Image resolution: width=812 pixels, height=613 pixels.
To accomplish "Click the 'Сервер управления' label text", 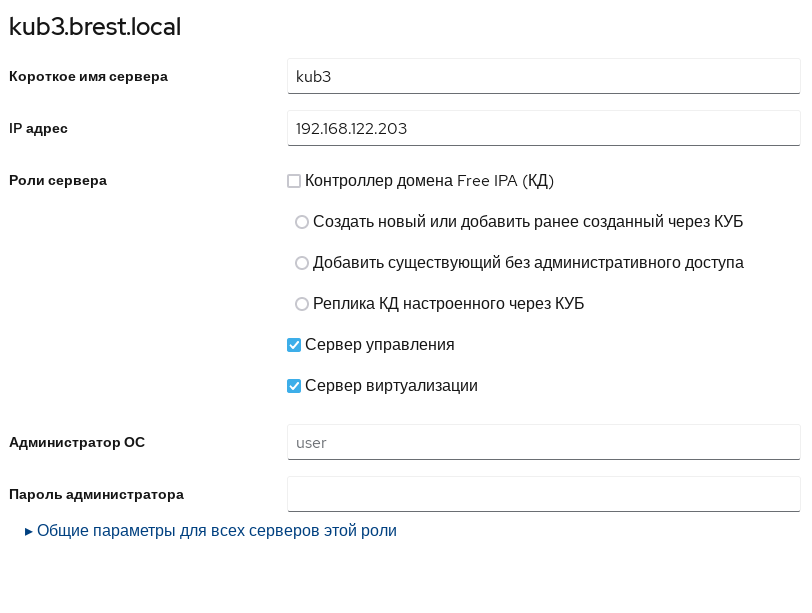I will pos(379,345).
